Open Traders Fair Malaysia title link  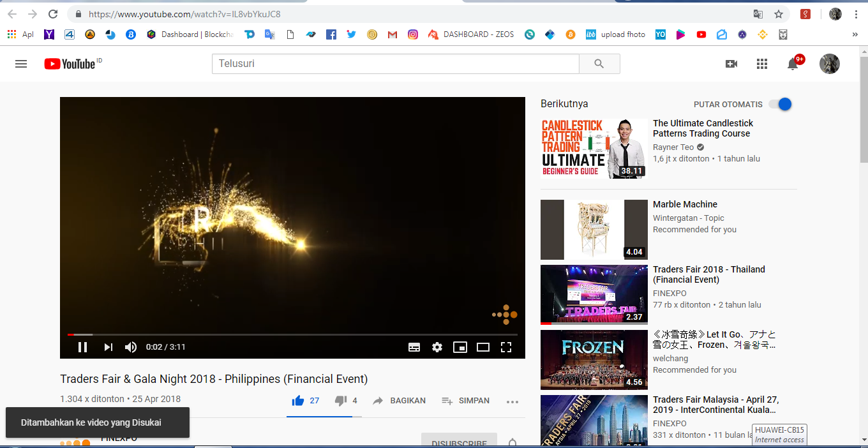click(715, 405)
